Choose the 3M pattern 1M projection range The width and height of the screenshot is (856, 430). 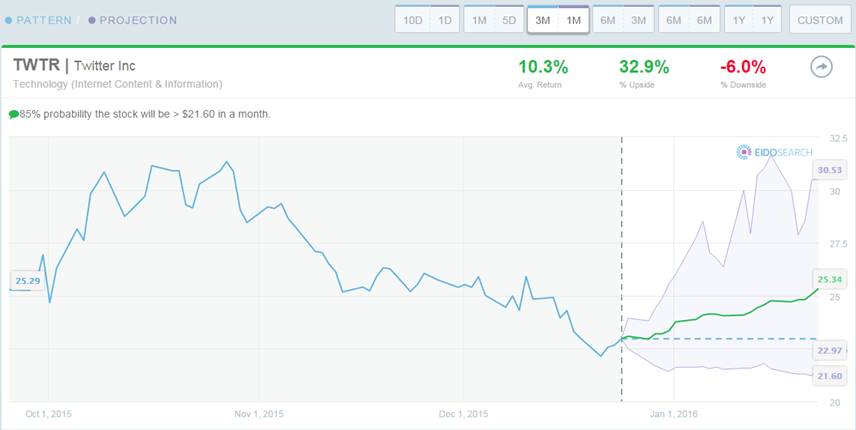[558, 20]
